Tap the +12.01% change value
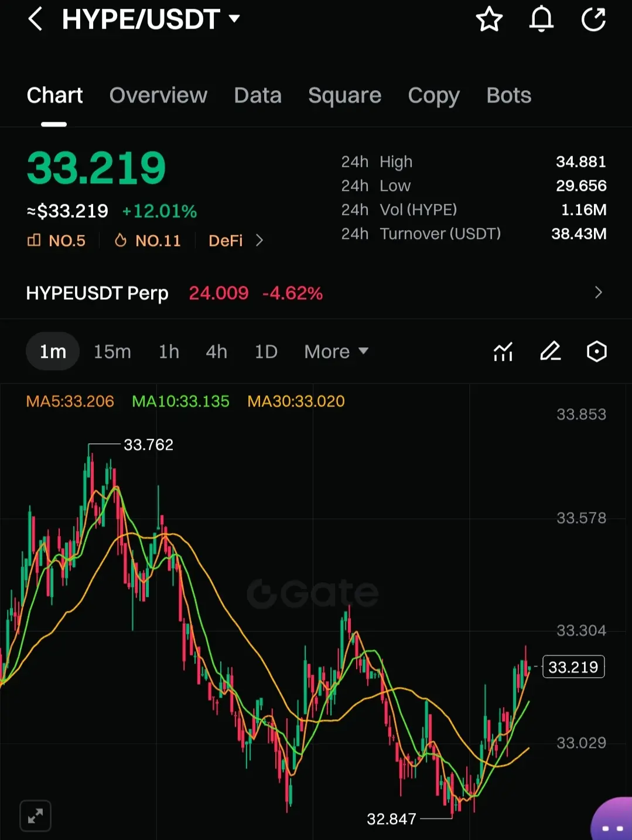632x840 pixels. tap(159, 211)
